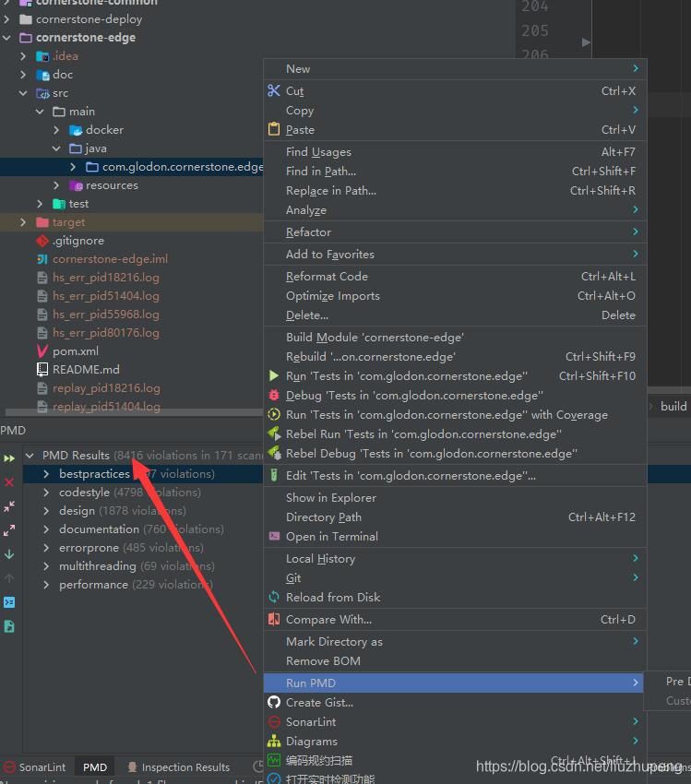The image size is (691, 784).
Task: Click rerun PMD double-arrow icon
Action: point(9,458)
